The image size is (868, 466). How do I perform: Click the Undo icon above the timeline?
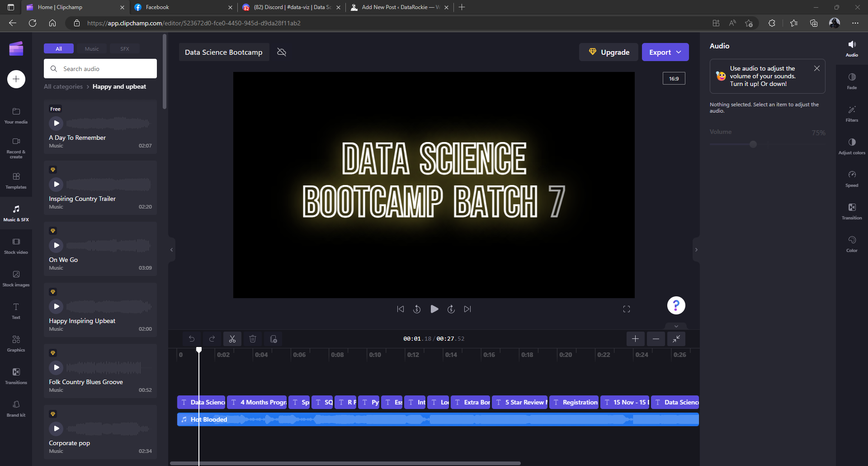192,338
